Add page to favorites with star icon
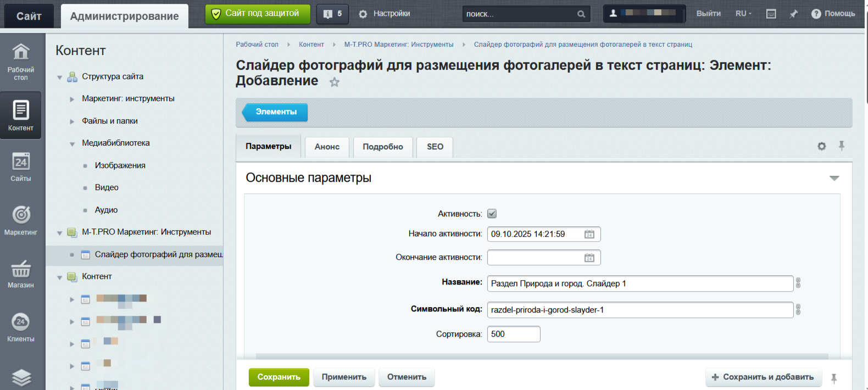The image size is (868, 390). (334, 82)
